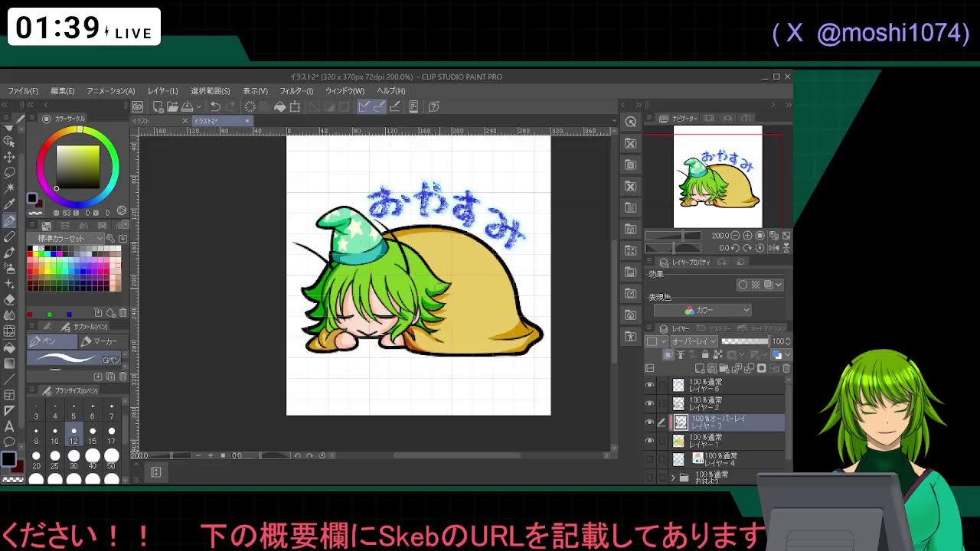Select the Text tool
The image size is (980, 551).
point(9,426)
